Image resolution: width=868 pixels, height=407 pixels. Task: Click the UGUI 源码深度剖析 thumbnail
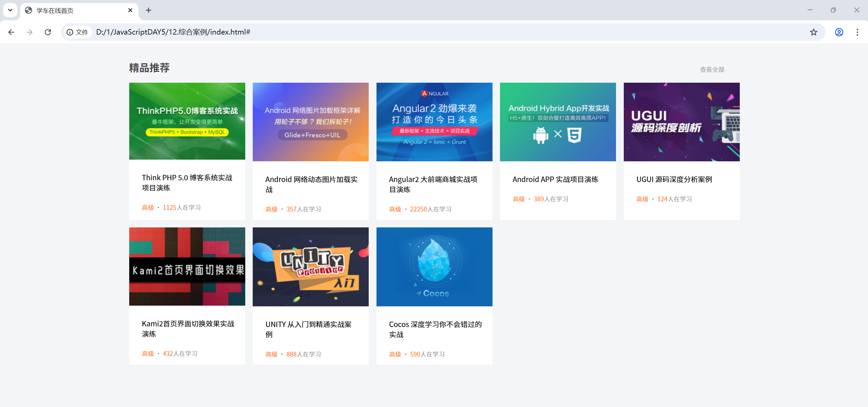pyautogui.click(x=681, y=122)
